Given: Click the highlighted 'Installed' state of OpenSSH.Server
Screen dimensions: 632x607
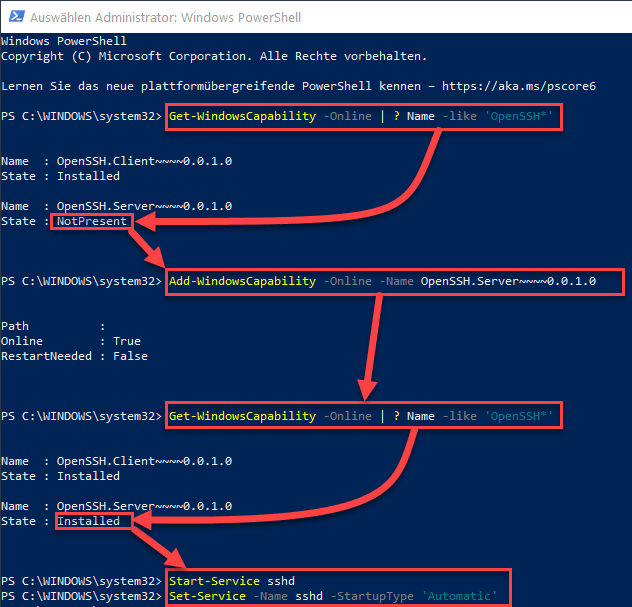Looking at the screenshot, I should pos(88,521).
